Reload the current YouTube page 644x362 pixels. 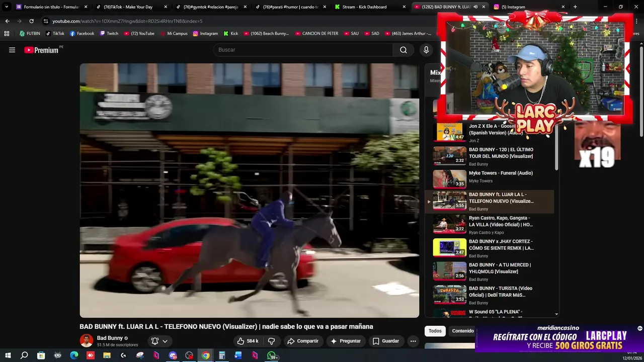point(31,21)
